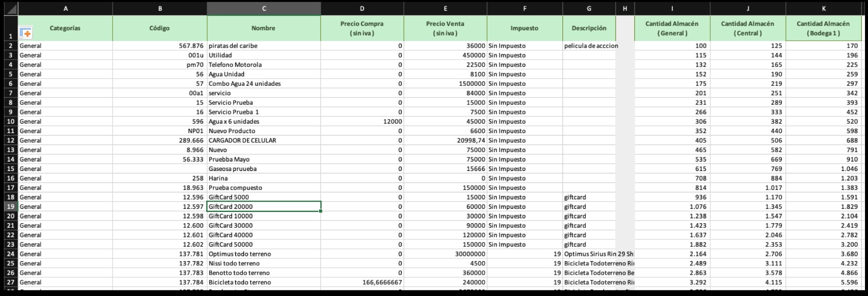Select column C header
Screen dimensions: 868x296
tap(263, 9)
